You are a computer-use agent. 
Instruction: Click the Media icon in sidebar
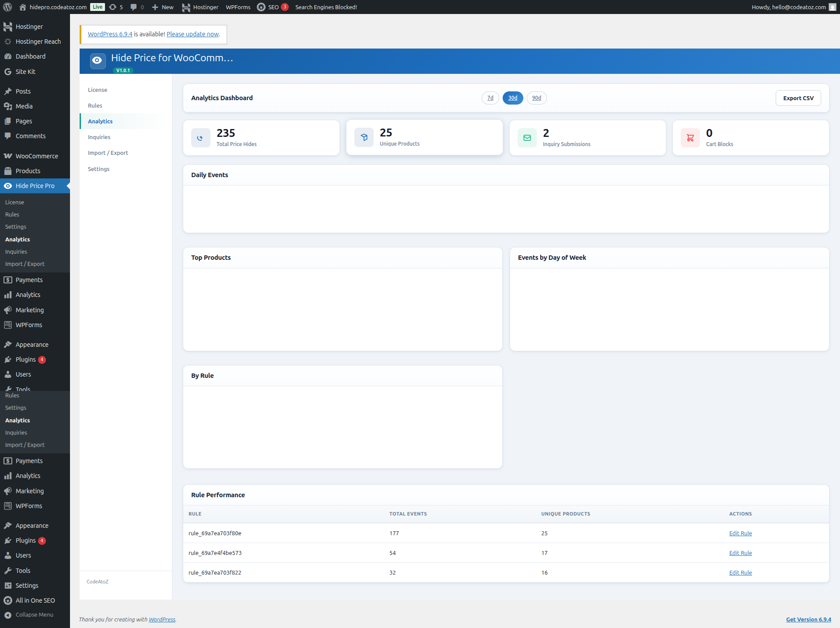(8, 106)
